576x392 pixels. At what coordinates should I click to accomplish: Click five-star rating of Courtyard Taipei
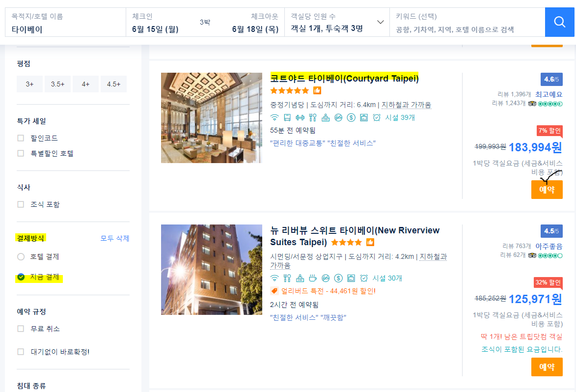coord(290,90)
